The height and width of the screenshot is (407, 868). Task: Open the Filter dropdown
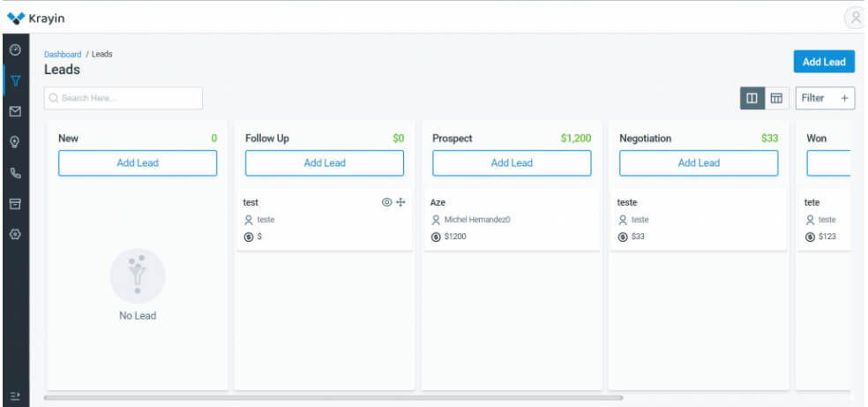825,98
